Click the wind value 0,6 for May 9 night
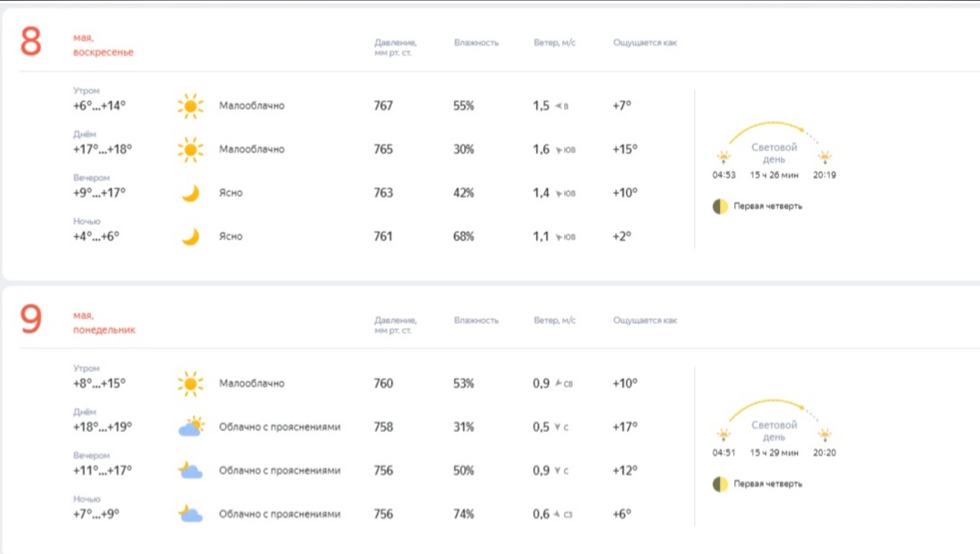980x554 pixels. coord(541,515)
